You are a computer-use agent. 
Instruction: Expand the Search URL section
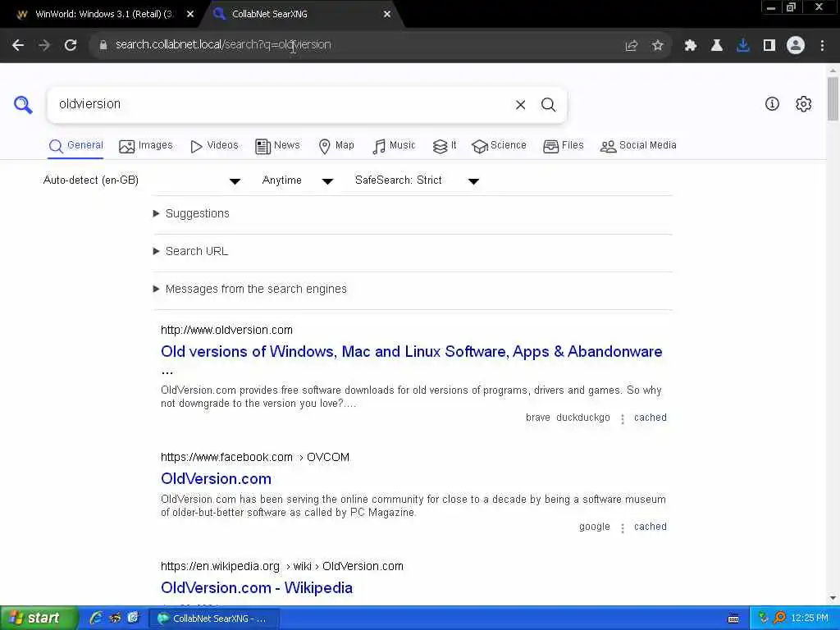click(x=190, y=251)
